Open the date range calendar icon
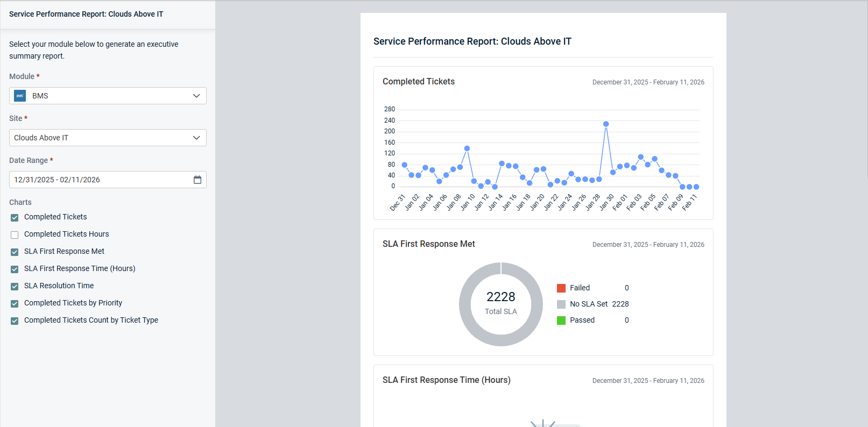Image resolution: width=868 pixels, height=427 pixels. click(x=197, y=180)
